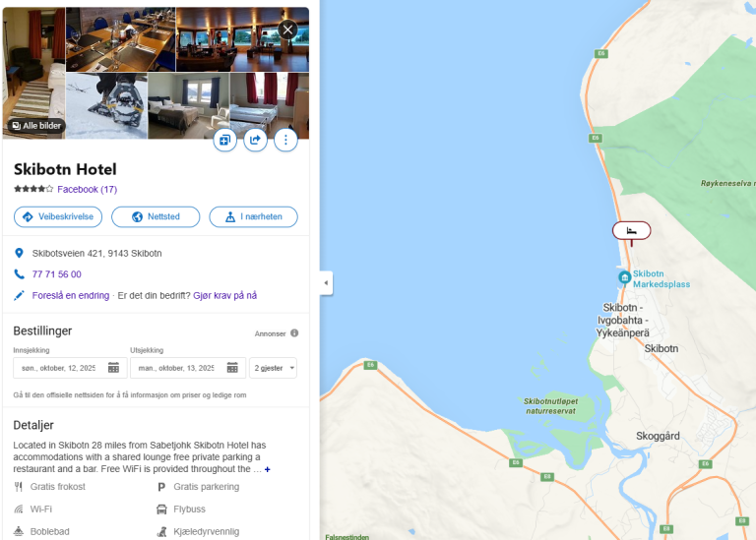This screenshot has width=756, height=540.
Task: Open the check-out calendar icon
Action: tap(232, 368)
